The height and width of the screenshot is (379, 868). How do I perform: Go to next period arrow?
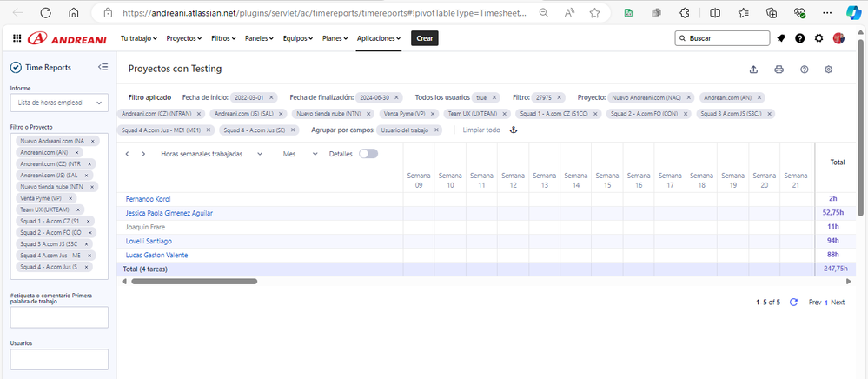(x=143, y=154)
